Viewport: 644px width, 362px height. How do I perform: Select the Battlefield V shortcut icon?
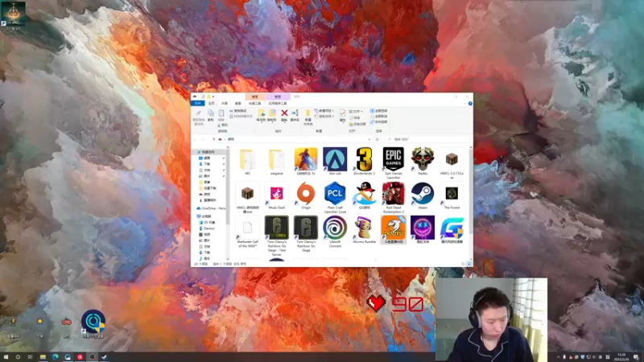click(306, 162)
